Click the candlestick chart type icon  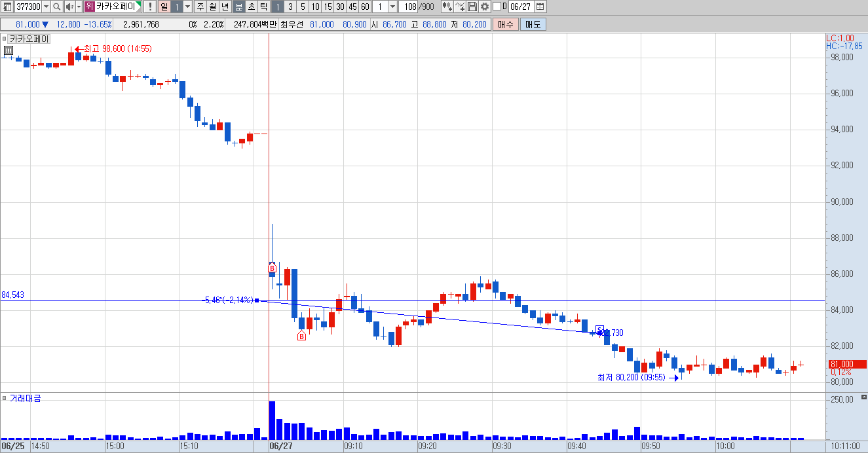(x=447, y=7)
